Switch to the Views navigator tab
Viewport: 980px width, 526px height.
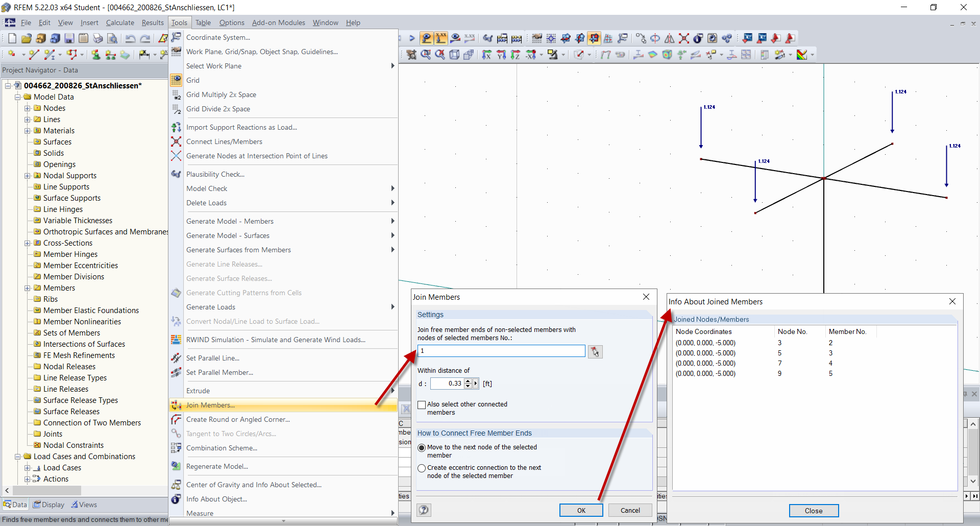[x=84, y=505]
